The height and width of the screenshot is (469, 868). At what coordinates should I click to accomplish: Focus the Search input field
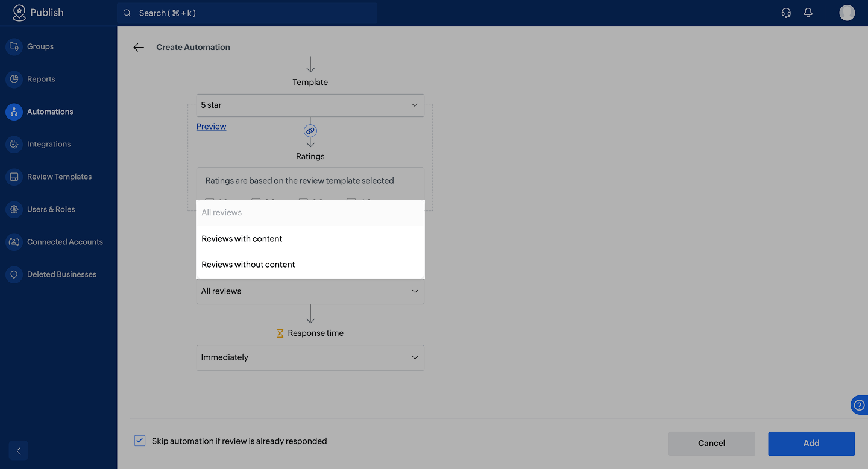(x=247, y=13)
